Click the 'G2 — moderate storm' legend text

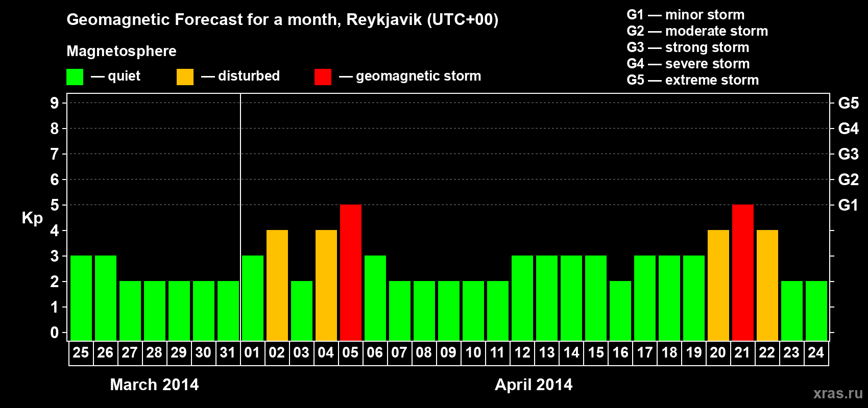pyautogui.click(x=697, y=31)
